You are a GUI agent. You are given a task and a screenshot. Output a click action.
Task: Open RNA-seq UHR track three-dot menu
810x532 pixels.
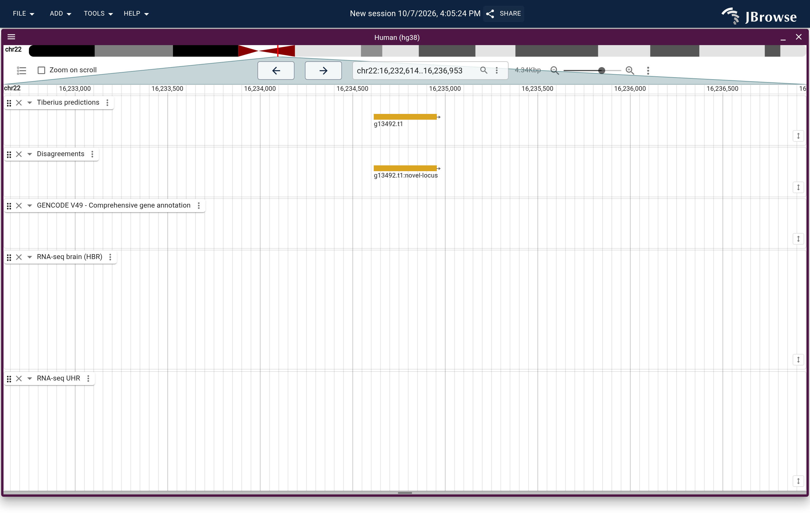88,378
